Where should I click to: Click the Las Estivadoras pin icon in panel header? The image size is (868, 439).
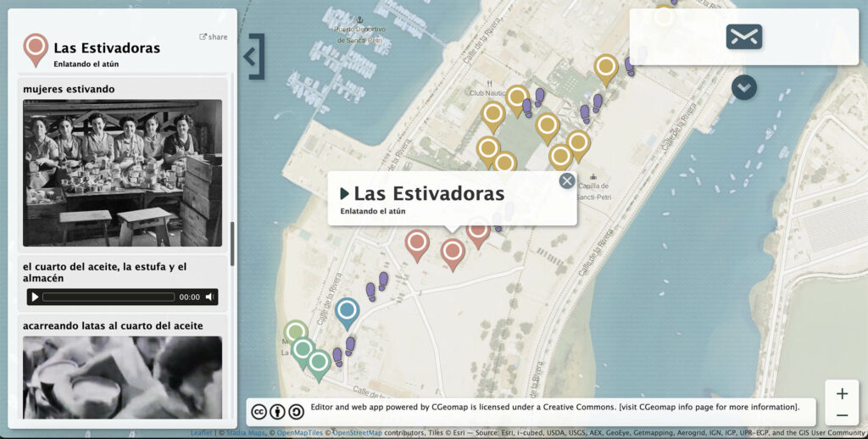36,49
